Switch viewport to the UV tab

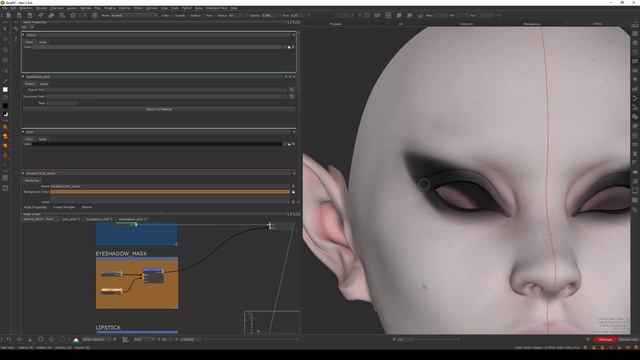click(x=401, y=24)
